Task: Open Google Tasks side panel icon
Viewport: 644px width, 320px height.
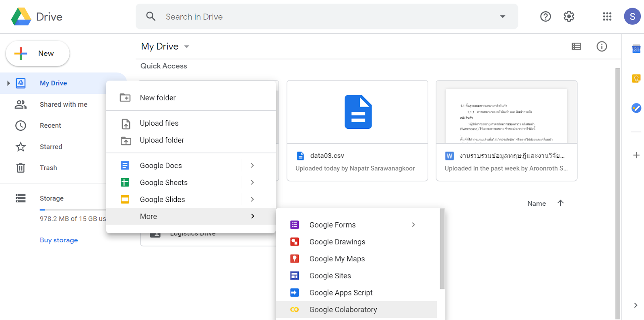Action: click(x=636, y=108)
